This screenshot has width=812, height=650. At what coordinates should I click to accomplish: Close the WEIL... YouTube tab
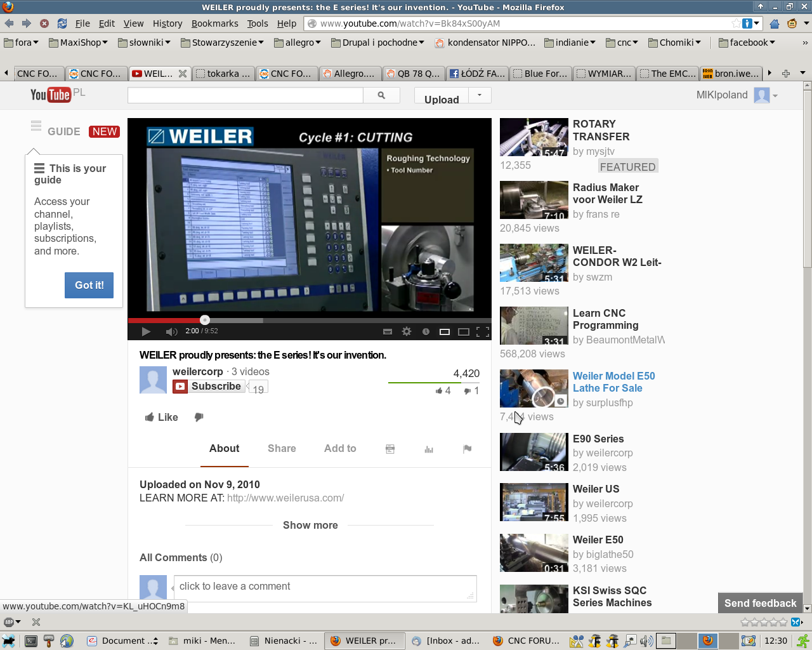coord(183,74)
